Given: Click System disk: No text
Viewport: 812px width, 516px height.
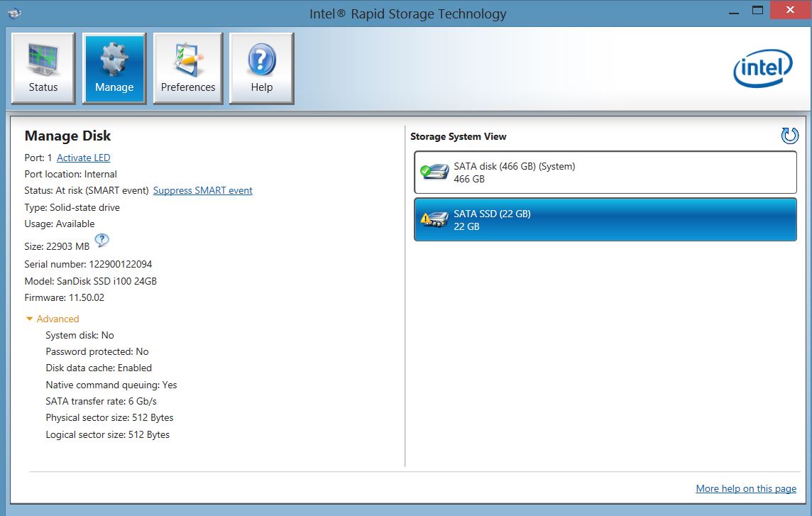Looking at the screenshot, I should (x=79, y=335).
